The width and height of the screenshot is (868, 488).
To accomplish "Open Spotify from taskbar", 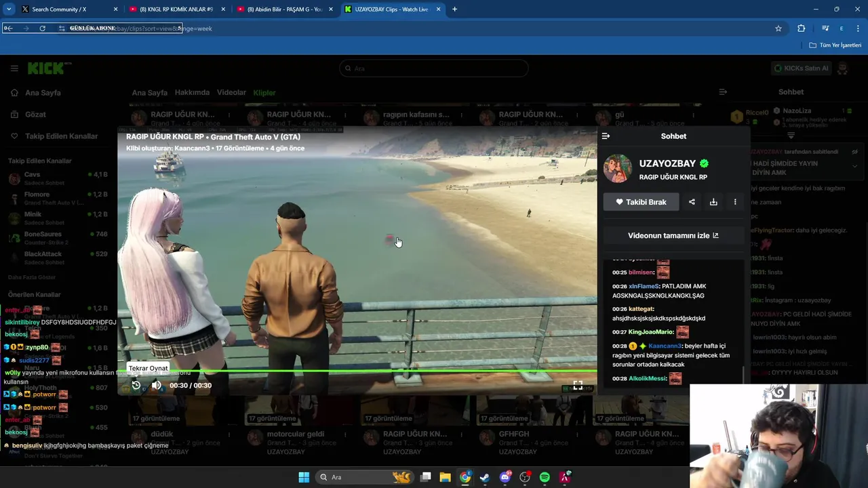I will (x=545, y=477).
